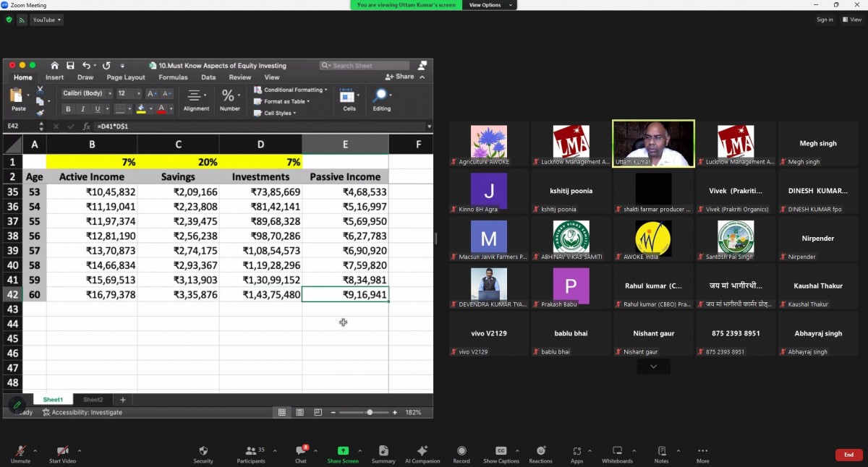Open the Whiteboards tool

(617, 451)
